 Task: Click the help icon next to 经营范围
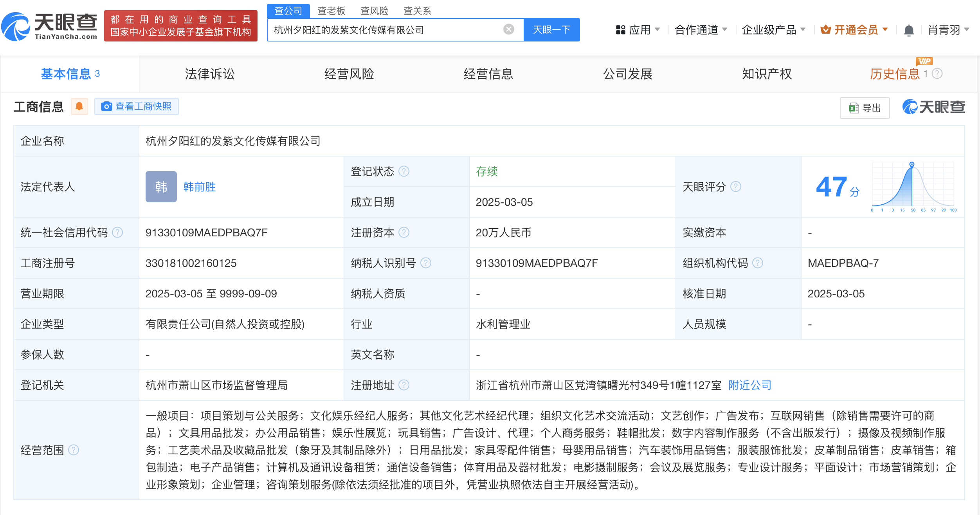pyautogui.click(x=74, y=450)
